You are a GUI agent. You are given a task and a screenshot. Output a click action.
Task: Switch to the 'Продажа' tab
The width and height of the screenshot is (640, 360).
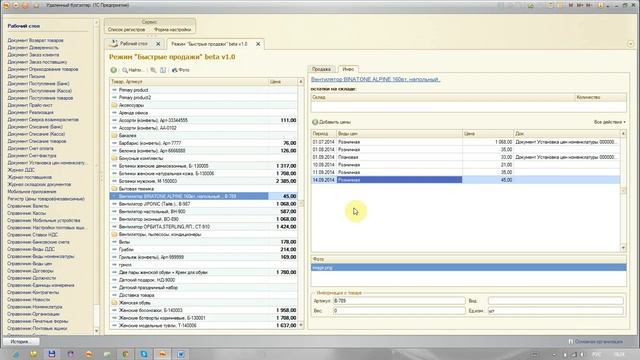point(322,69)
